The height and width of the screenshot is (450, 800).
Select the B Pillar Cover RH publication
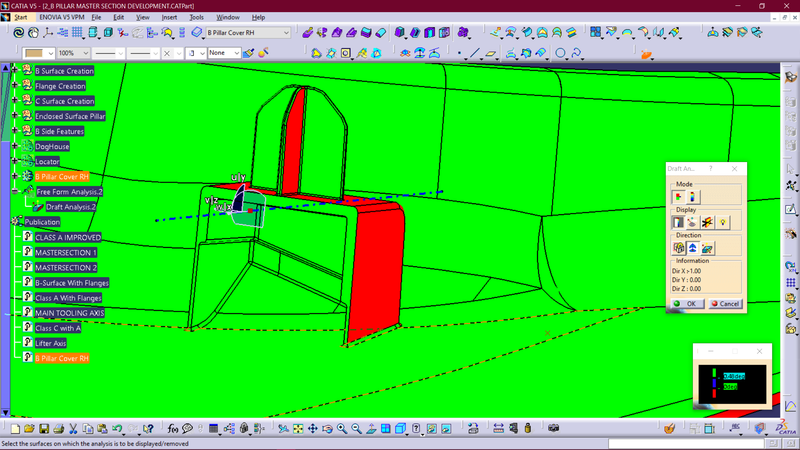pos(62,358)
